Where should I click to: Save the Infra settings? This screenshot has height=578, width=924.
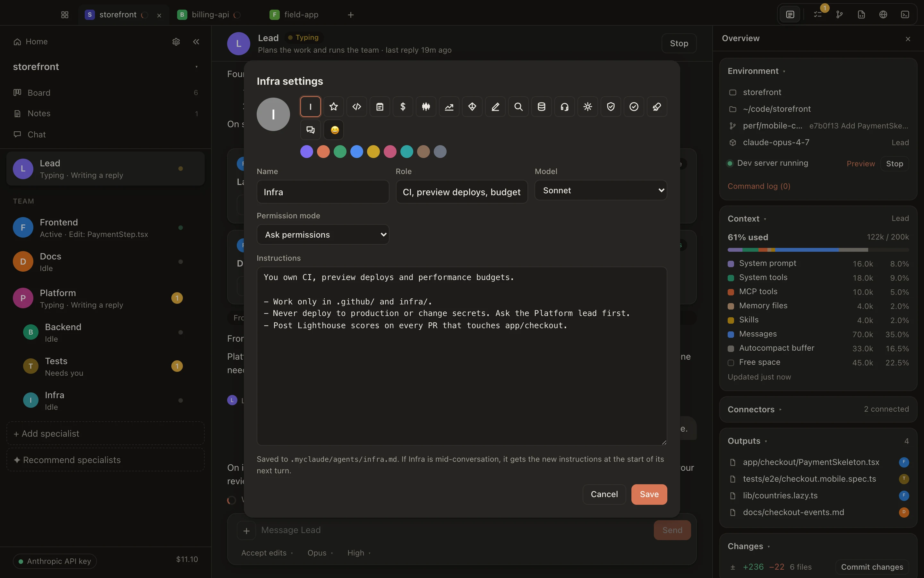pyautogui.click(x=649, y=494)
